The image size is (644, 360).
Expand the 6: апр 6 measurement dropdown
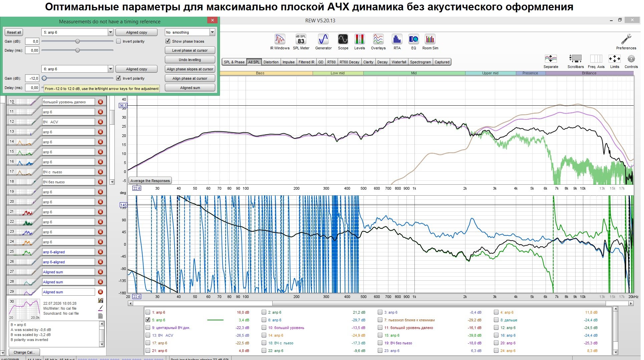(110, 69)
